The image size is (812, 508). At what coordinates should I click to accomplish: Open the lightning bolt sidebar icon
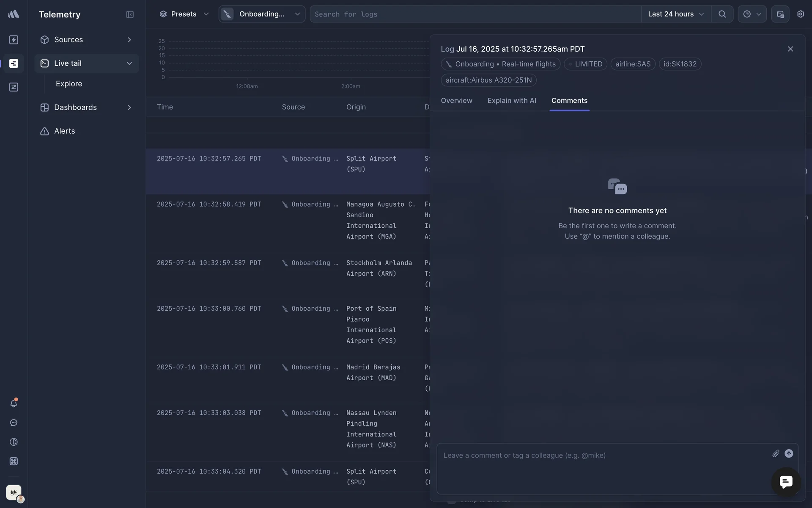pos(14,40)
